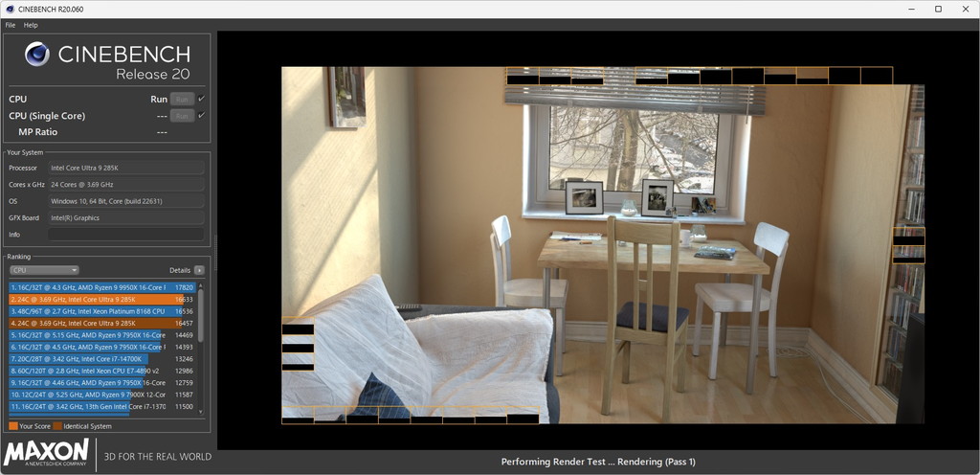The width and height of the screenshot is (980, 475).
Task: Close the Cinebench window
Action: click(x=967, y=9)
